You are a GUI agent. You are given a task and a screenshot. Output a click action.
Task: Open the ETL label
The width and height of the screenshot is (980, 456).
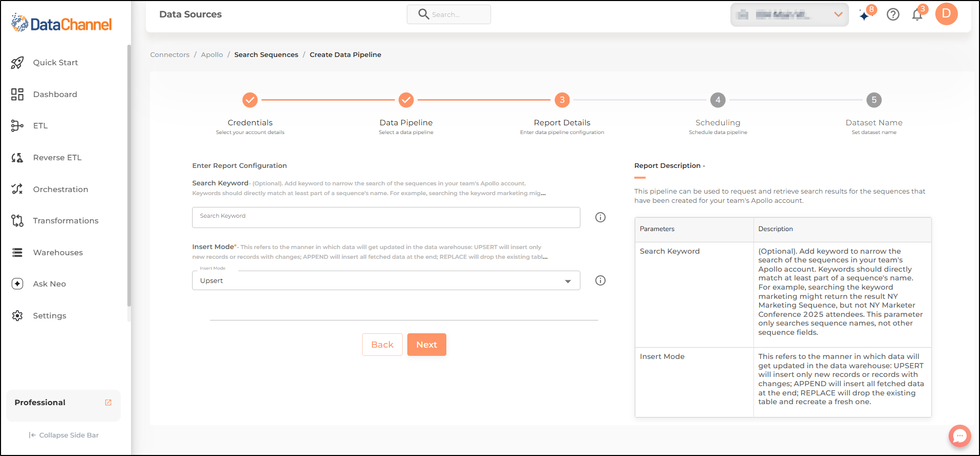pyautogui.click(x=41, y=126)
